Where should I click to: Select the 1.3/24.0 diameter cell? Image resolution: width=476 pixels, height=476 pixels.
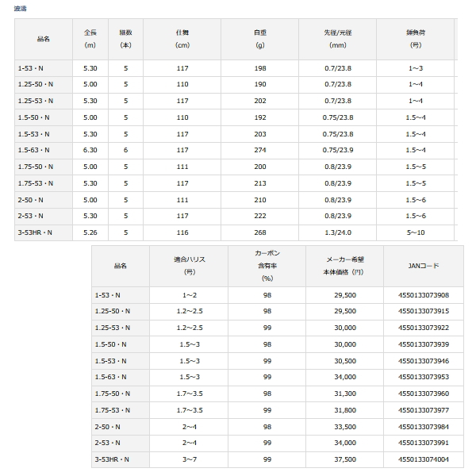click(x=338, y=232)
